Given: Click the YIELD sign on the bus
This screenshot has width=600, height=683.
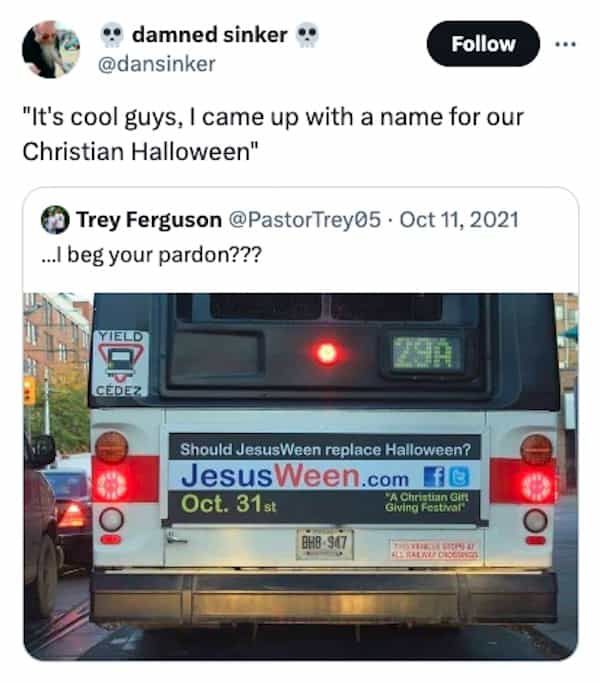Looking at the screenshot, I should 120,364.
